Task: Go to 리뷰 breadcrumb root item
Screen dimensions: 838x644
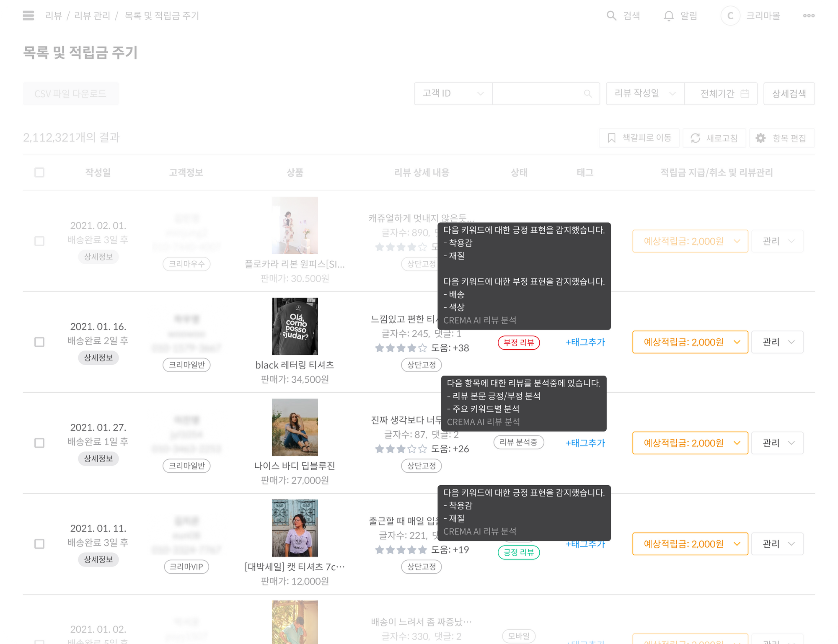Action: click(54, 16)
